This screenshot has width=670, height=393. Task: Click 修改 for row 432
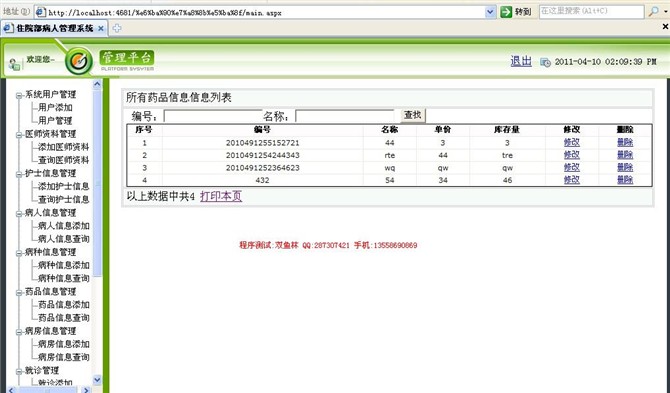pos(571,180)
